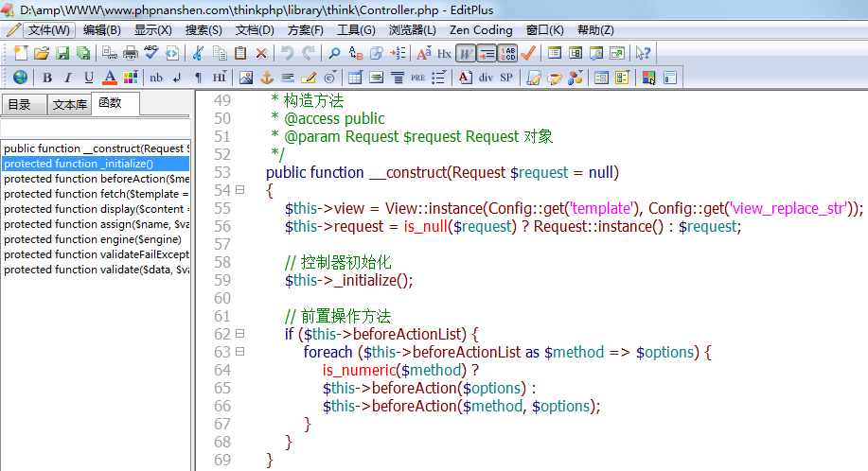Click the Hx hex viewer icon

[444, 53]
